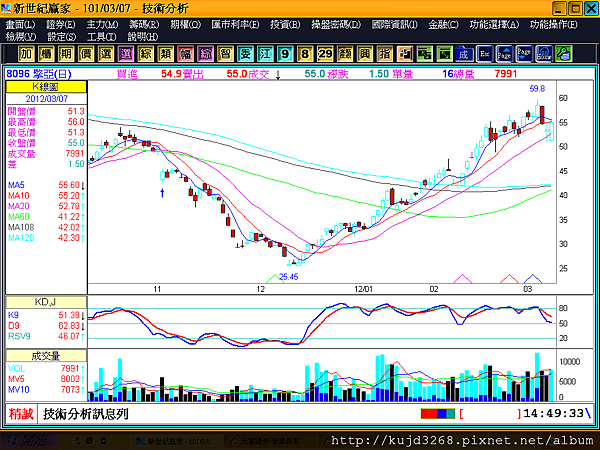Click the cyan 委 toolbar icon

245,54
